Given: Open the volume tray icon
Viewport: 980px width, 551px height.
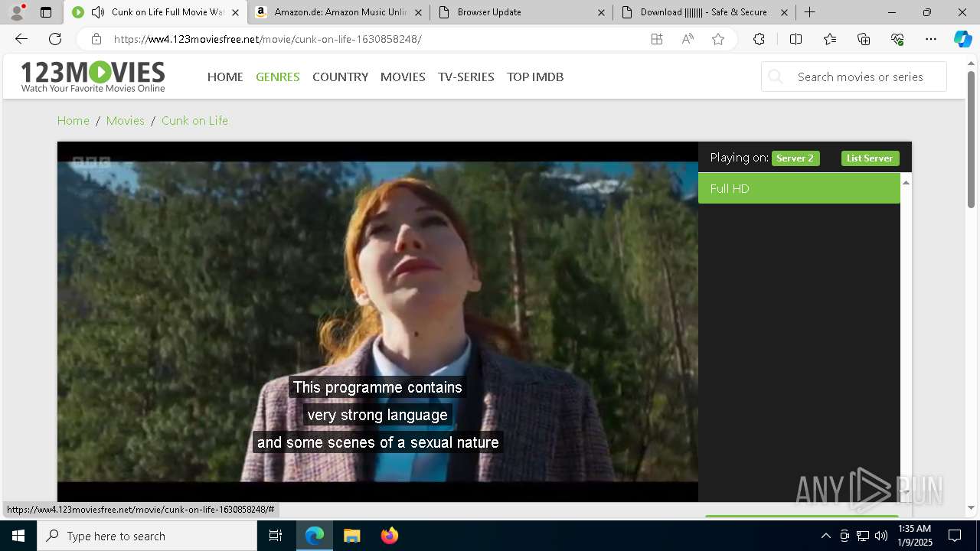Looking at the screenshot, I should [x=881, y=536].
